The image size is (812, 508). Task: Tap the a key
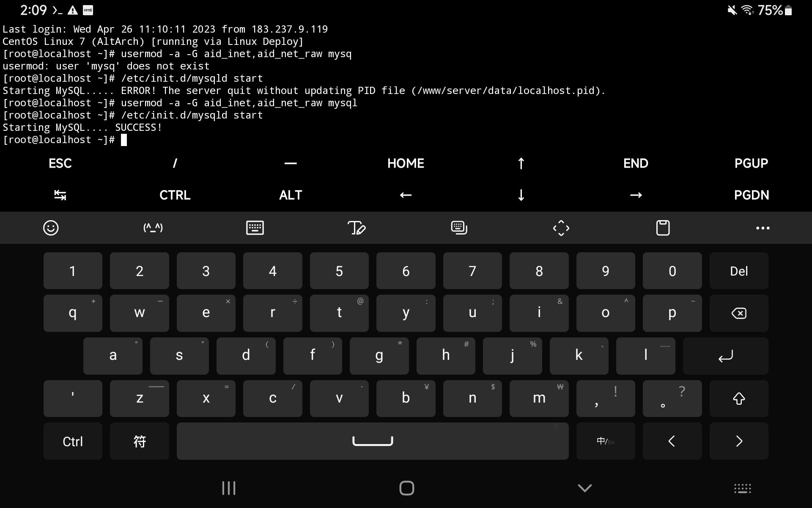point(113,356)
